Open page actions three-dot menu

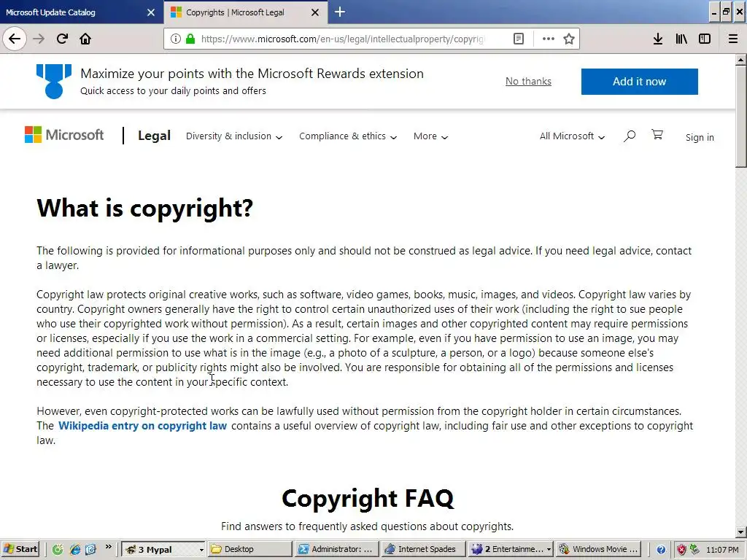[x=549, y=39]
